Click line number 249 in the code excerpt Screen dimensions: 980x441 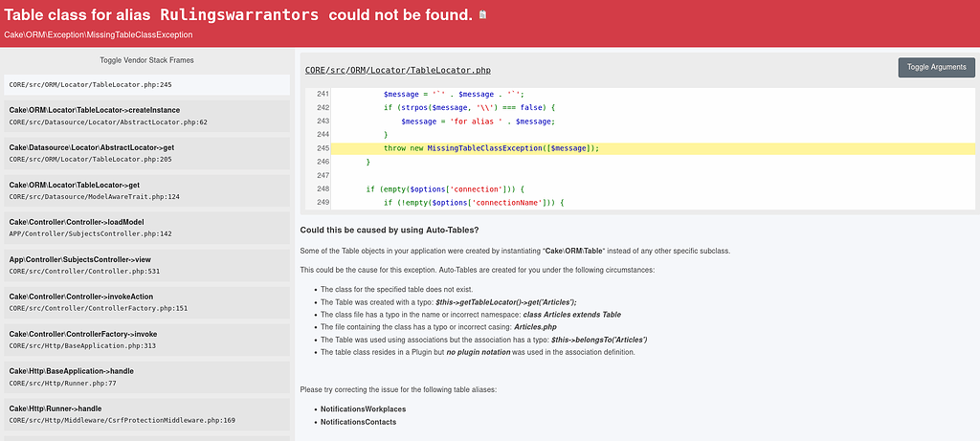[x=322, y=203]
